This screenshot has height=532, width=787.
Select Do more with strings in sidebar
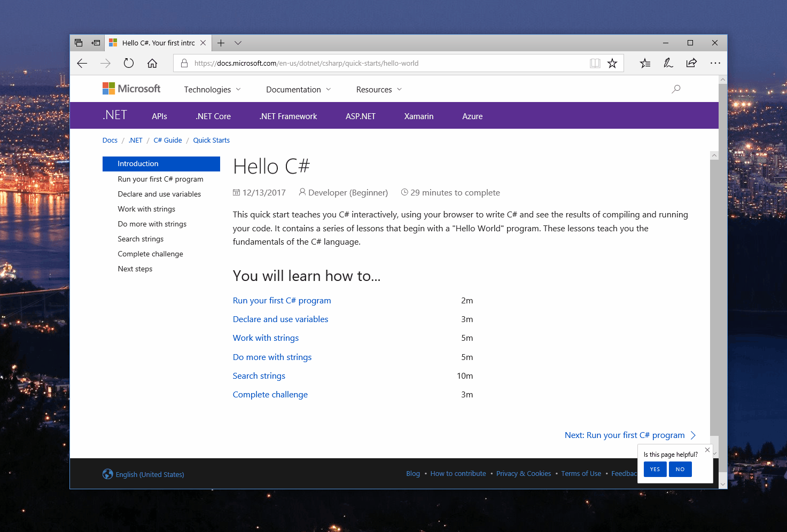[152, 224]
